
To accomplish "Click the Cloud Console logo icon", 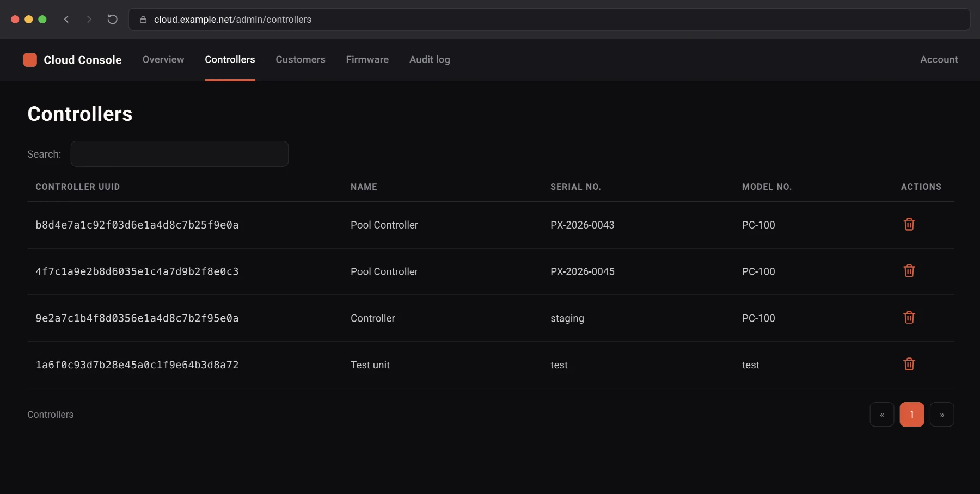I will click(x=30, y=60).
